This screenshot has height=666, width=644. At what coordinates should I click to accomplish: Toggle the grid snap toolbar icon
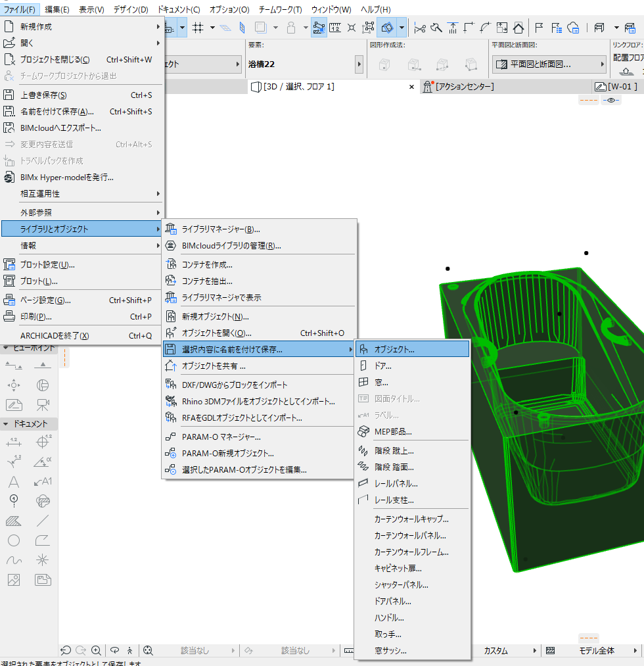pyautogui.click(x=198, y=28)
